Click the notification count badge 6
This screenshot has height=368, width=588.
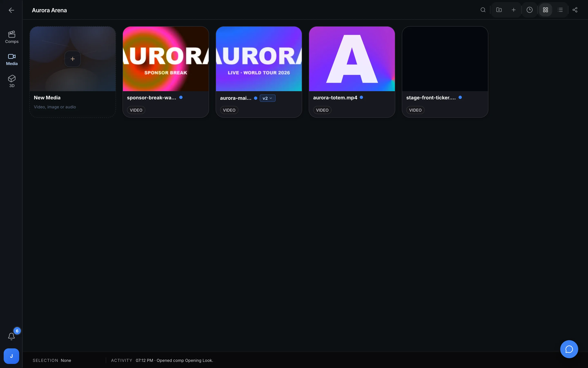[x=17, y=331]
